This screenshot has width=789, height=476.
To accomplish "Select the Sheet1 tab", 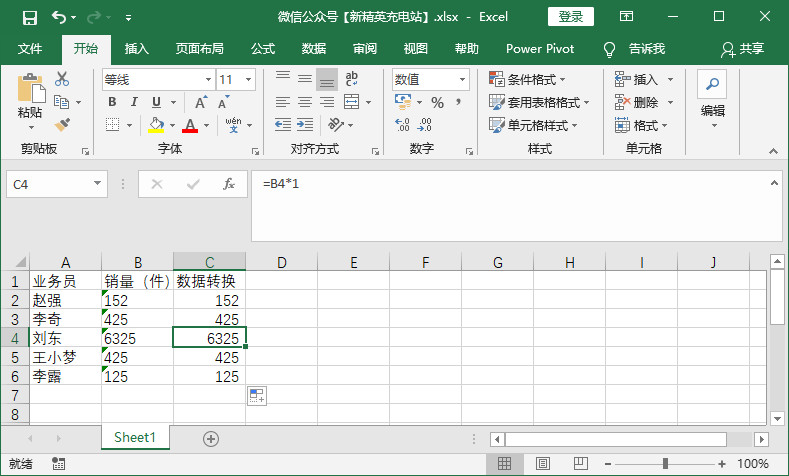I will (x=135, y=437).
